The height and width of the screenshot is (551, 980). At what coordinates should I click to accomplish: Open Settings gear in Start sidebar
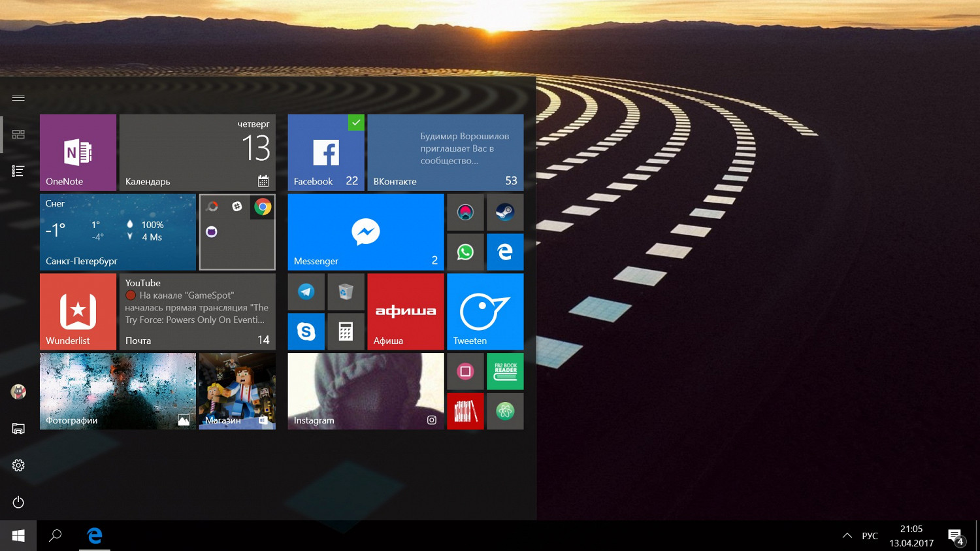pos(18,465)
